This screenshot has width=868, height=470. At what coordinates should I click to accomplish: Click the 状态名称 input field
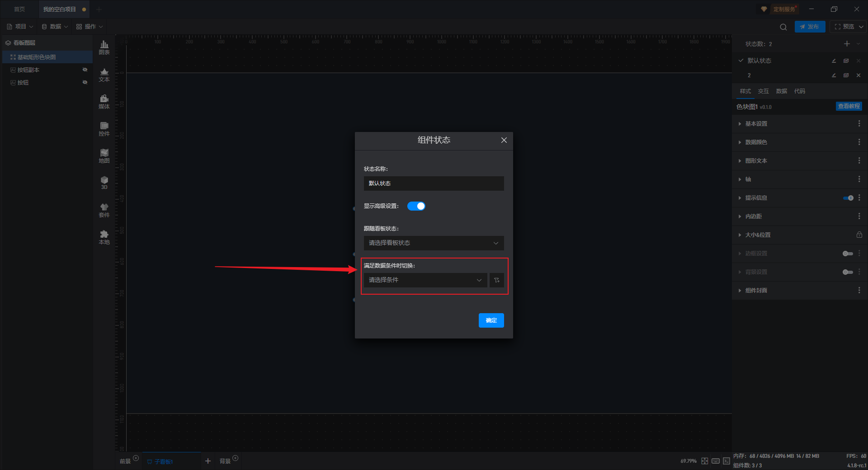click(x=434, y=183)
